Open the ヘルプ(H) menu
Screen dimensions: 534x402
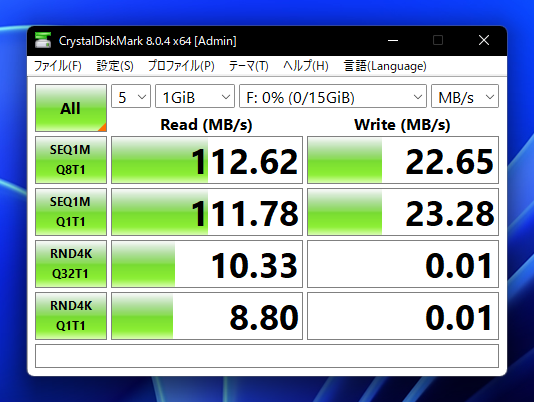point(305,66)
